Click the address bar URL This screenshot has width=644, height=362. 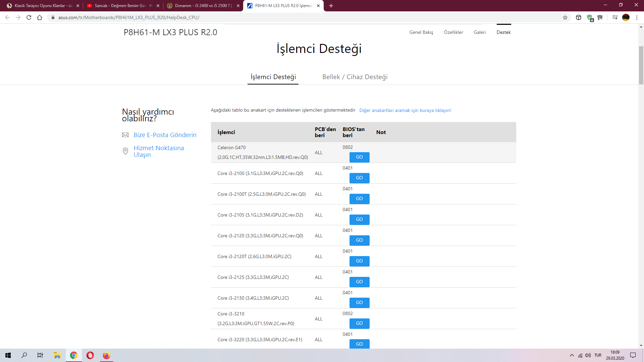point(129,17)
